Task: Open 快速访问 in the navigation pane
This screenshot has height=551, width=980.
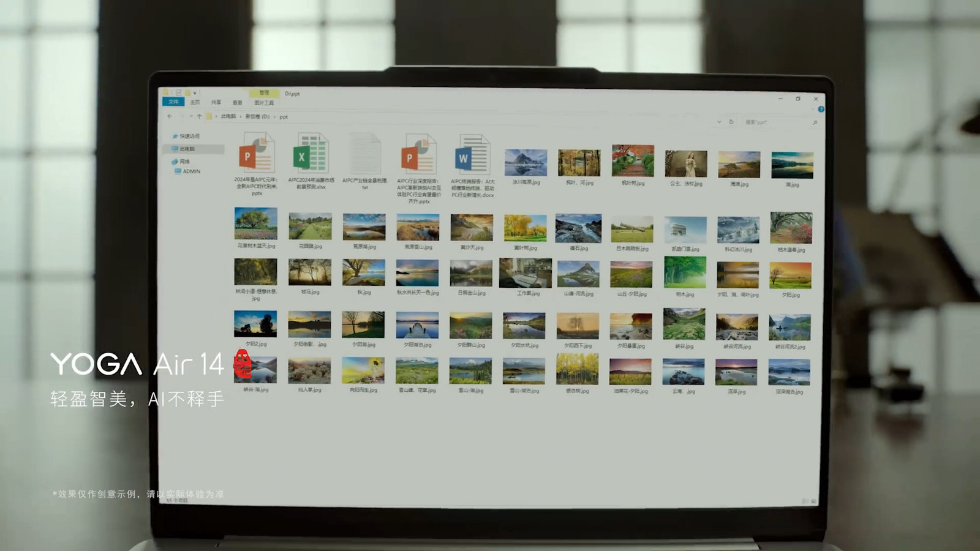Action: click(186, 136)
